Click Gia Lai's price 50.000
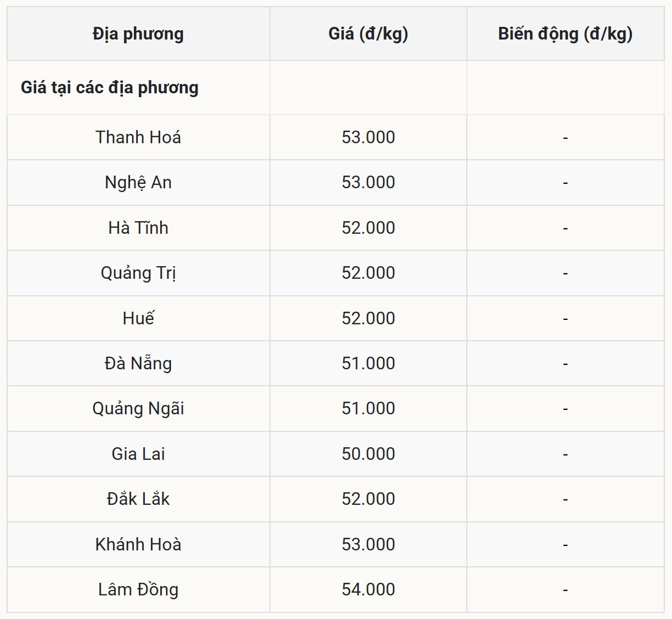Viewport: 672px width, 619px height. click(368, 454)
